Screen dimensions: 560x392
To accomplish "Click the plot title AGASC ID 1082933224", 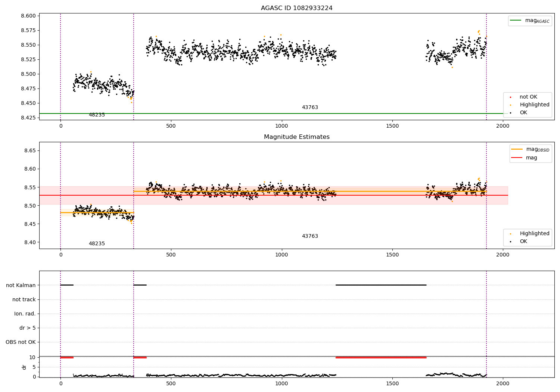I will coord(296,8).
